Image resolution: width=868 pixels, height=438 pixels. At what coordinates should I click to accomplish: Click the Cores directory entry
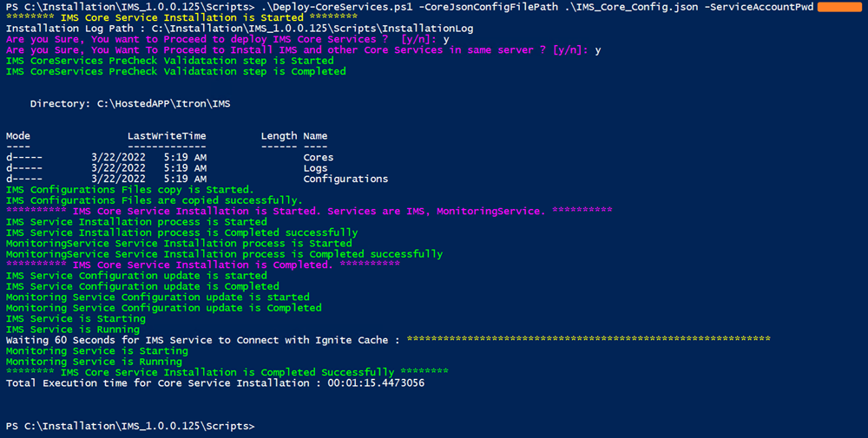tap(319, 158)
